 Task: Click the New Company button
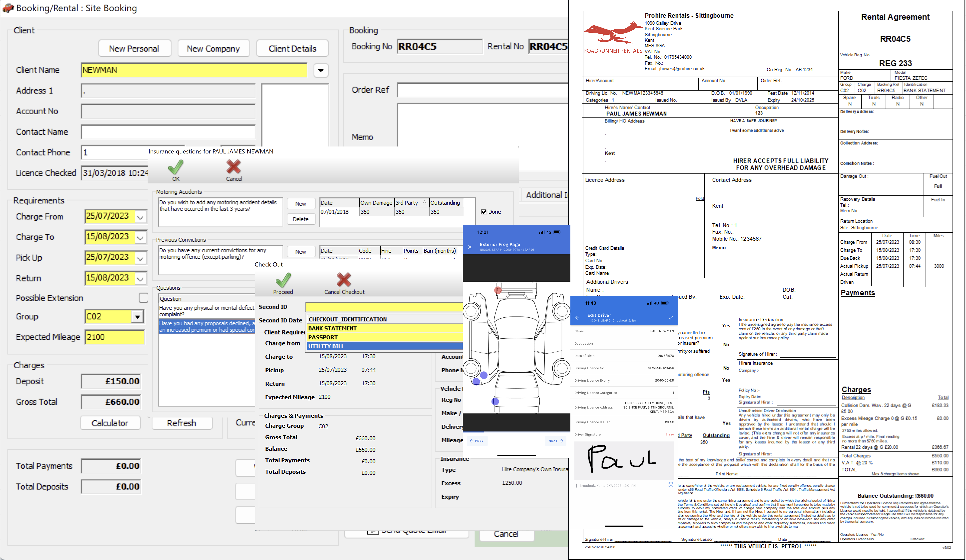213,48
